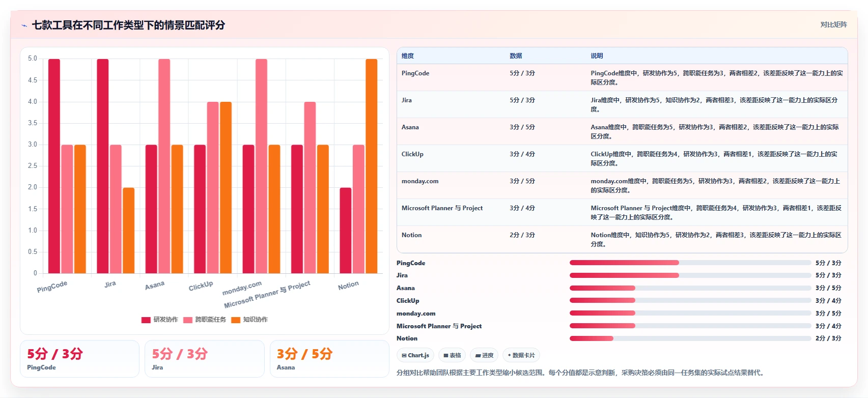Viewport: 868px width, 398px height.
Task: Click Microsoft Planner 与 Project's 跨职能任务 chart bar
Action: pos(310,187)
